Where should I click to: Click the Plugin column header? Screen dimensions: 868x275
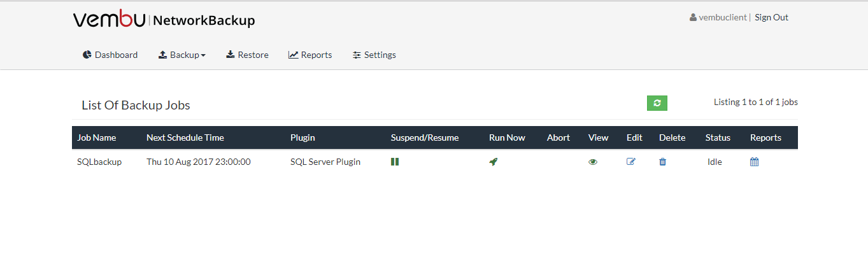pos(302,137)
